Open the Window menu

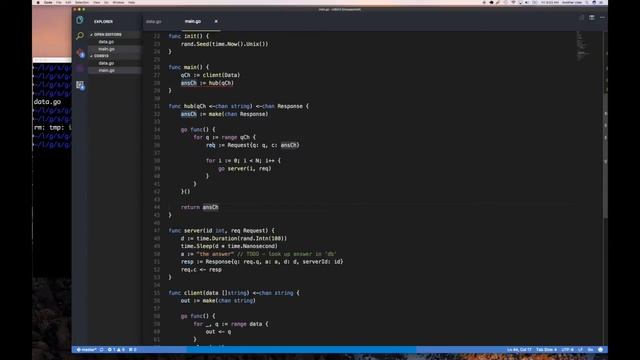pos(118,2)
